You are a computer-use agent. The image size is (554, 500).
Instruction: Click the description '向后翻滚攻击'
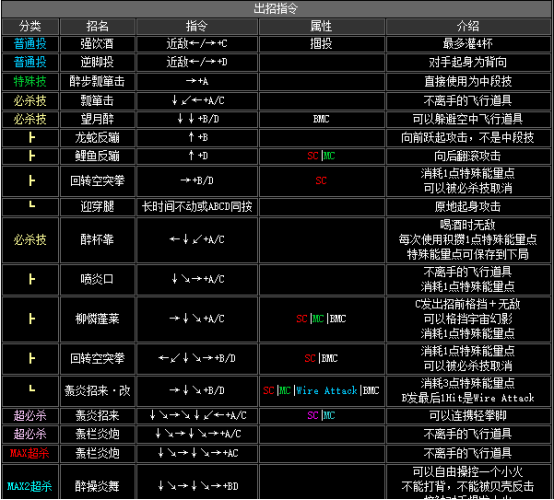[468, 156]
